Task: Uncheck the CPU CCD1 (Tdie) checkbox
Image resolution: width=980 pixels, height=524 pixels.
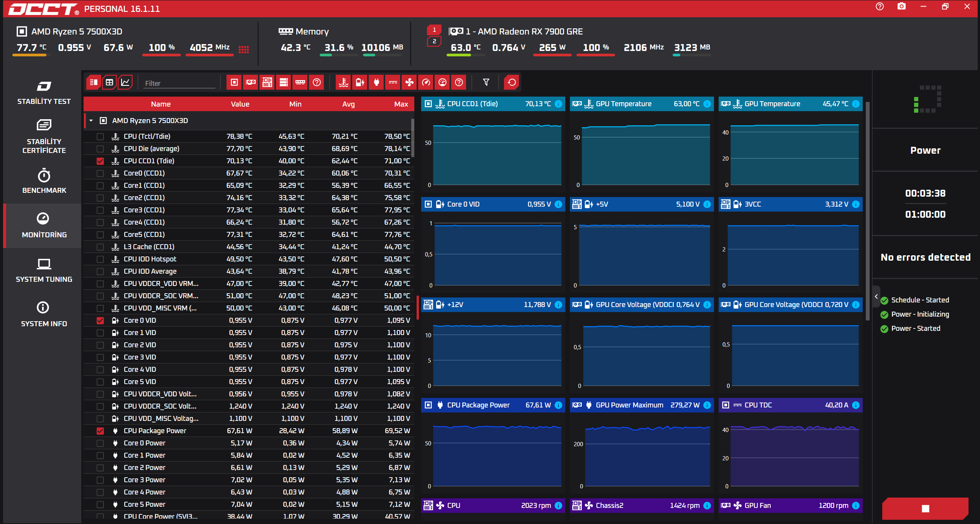Action: point(100,161)
